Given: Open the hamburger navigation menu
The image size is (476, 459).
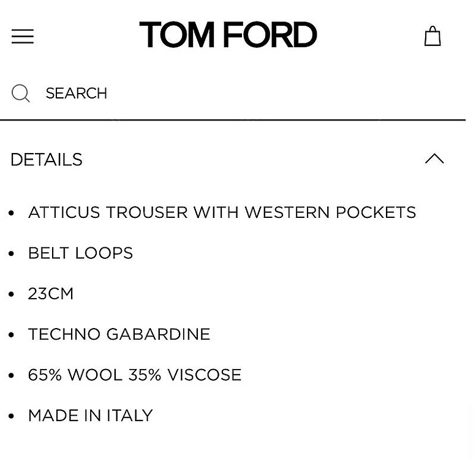Looking at the screenshot, I should pyautogui.click(x=23, y=36).
